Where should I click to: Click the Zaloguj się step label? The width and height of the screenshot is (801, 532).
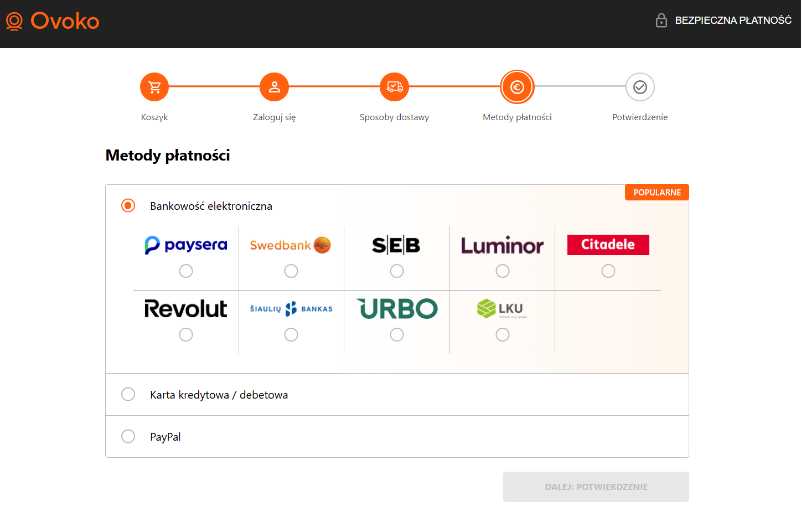(x=275, y=117)
